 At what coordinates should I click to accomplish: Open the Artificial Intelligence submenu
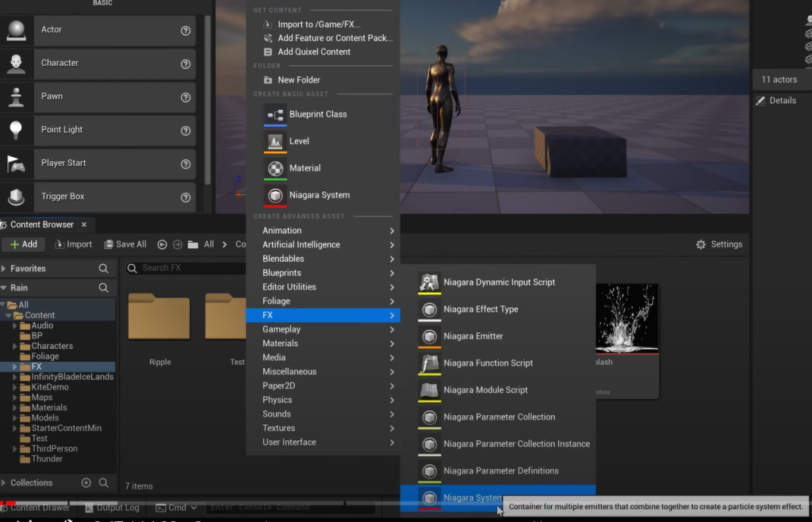324,244
